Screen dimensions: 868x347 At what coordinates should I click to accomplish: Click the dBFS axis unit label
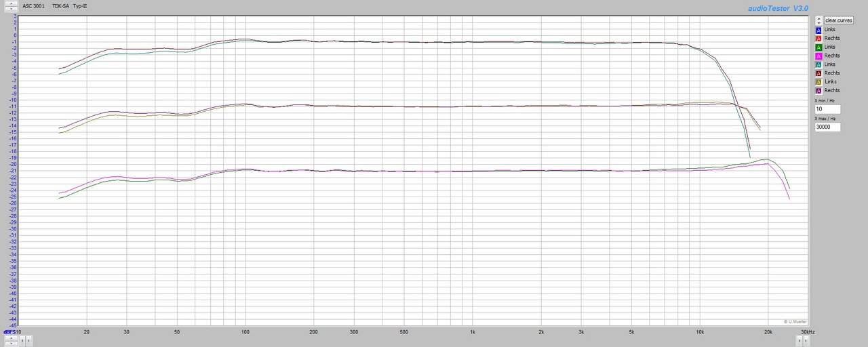[9, 332]
